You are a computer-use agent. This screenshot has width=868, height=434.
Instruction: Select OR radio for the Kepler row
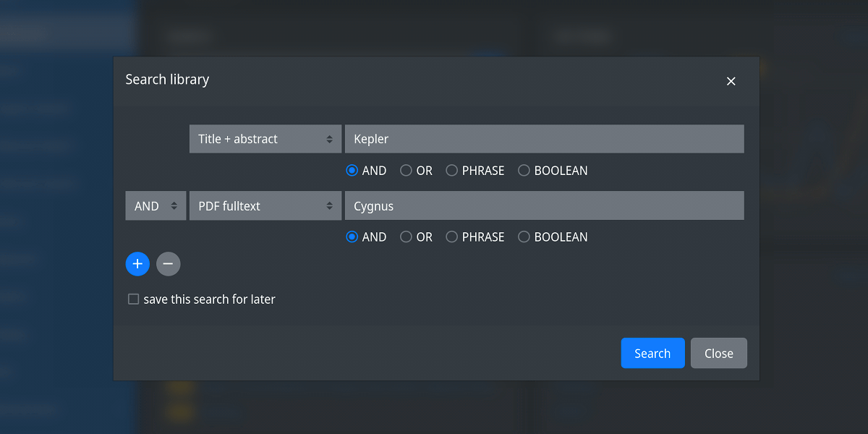(x=407, y=171)
